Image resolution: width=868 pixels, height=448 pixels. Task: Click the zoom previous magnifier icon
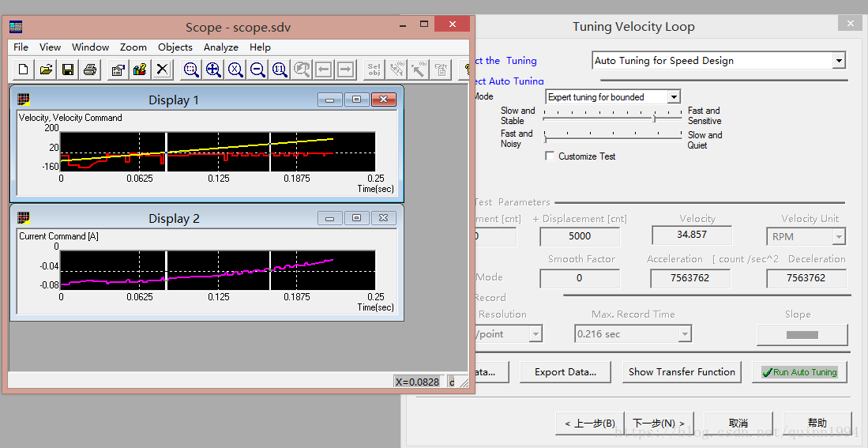point(302,70)
